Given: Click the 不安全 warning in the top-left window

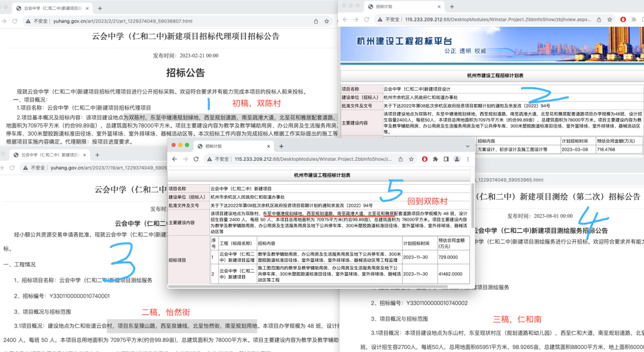Looking at the screenshot, I should 36,21.
